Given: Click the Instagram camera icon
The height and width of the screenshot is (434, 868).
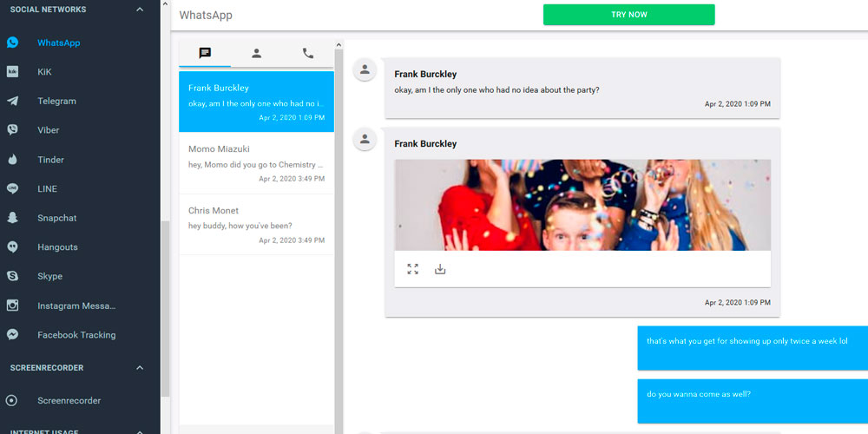Looking at the screenshot, I should click(12, 306).
